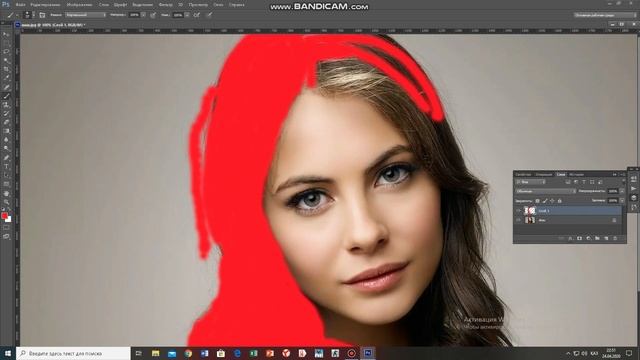The width and height of the screenshot is (640, 360).
Task: Open the workspace switcher dropdown
Action: [x=605, y=15]
